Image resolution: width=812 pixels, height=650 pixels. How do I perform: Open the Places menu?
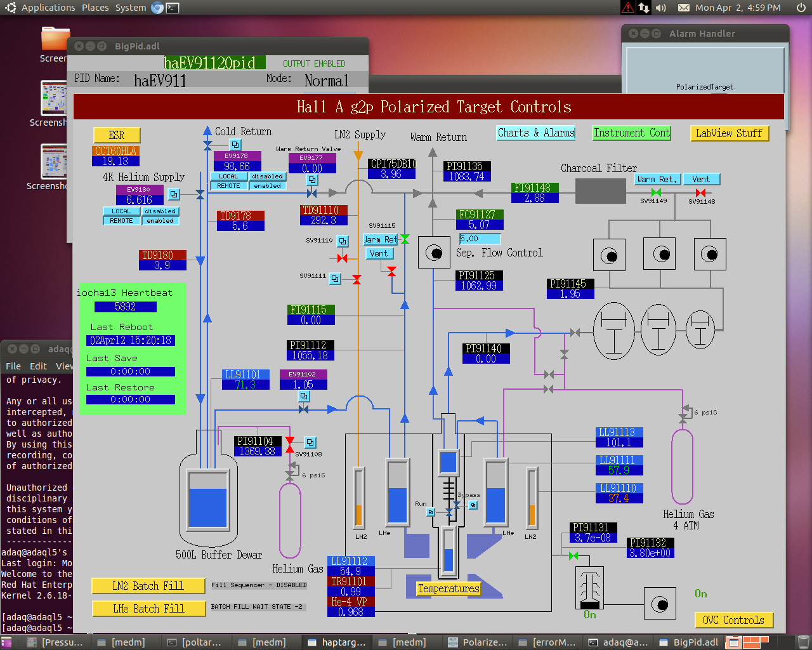click(x=95, y=8)
